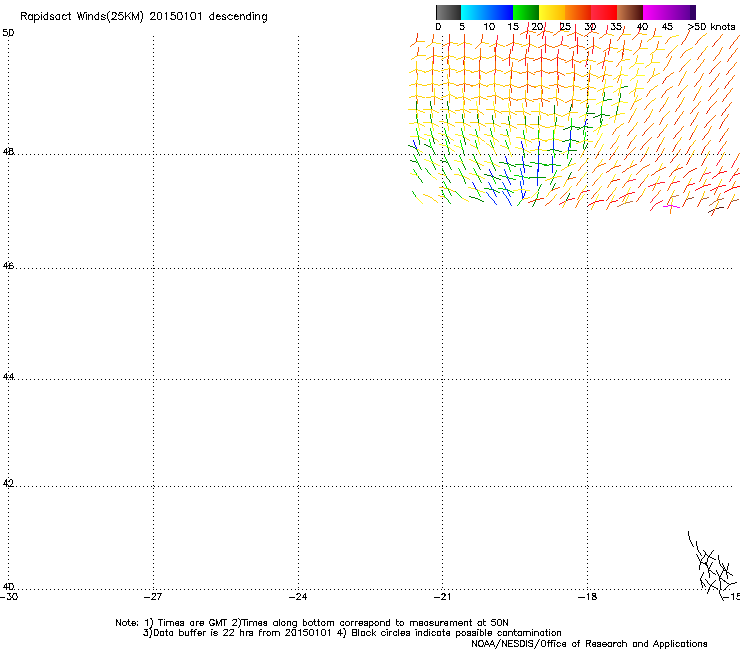Click the latitude label '48'
The width and height of the screenshot is (740, 650).
pyautogui.click(x=8, y=152)
